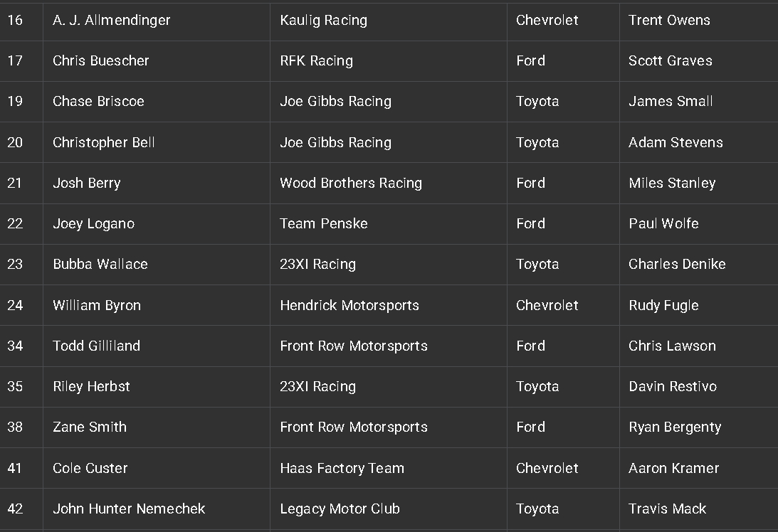Click Chevrolet in Cole Custer's row

[547, 469]
